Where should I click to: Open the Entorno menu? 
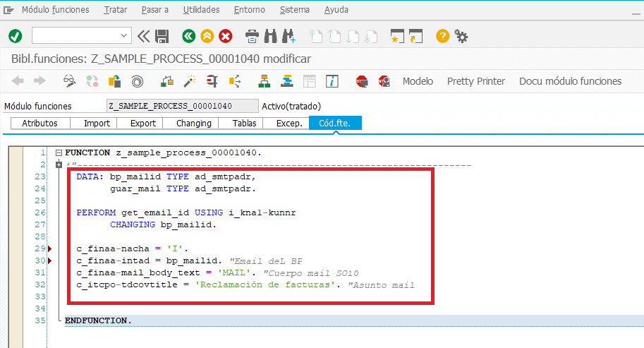(249, 10)
